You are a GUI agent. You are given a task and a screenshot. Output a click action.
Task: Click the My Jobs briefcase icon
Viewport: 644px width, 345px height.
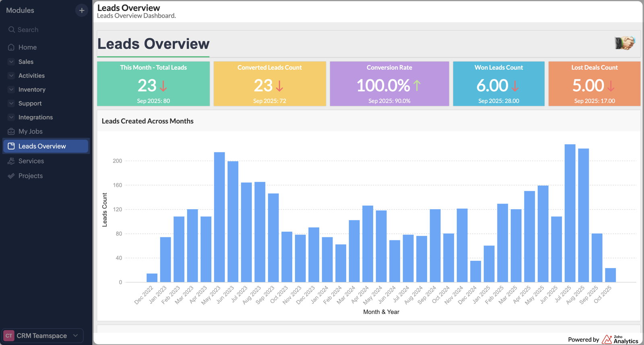pos(11,131)
